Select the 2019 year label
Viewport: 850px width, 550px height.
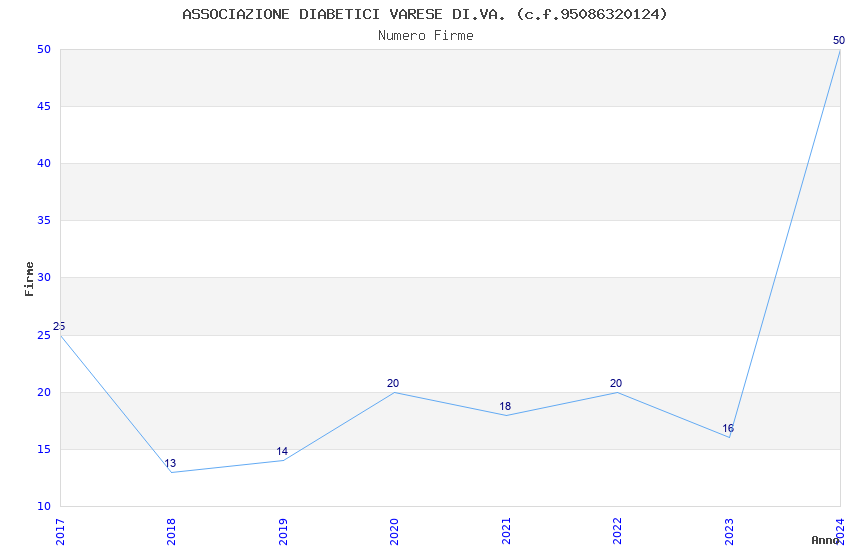pyautogui.click(x=283, y=532)
